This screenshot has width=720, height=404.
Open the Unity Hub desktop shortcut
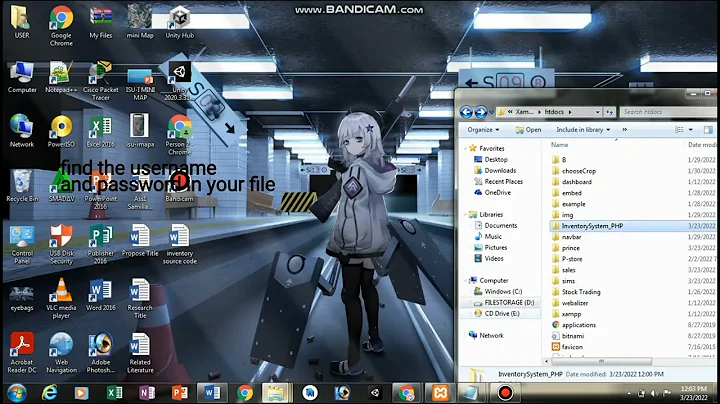click(180, 20)
